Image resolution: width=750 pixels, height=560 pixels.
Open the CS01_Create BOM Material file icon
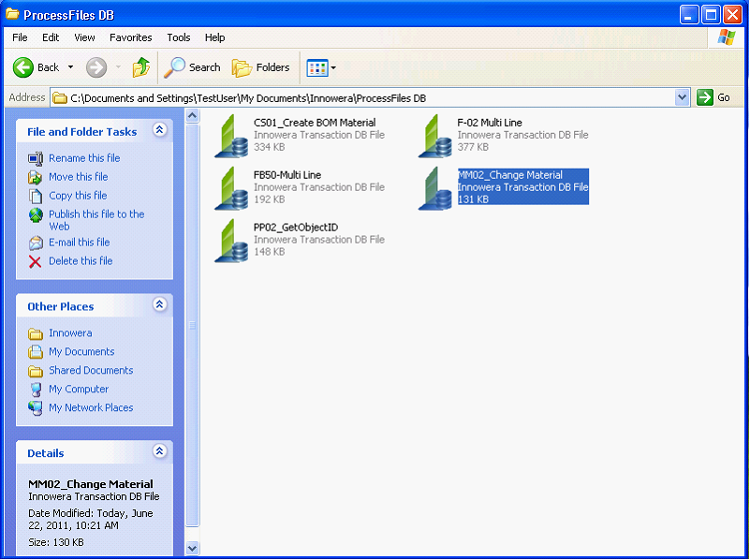tap(231, 135)
